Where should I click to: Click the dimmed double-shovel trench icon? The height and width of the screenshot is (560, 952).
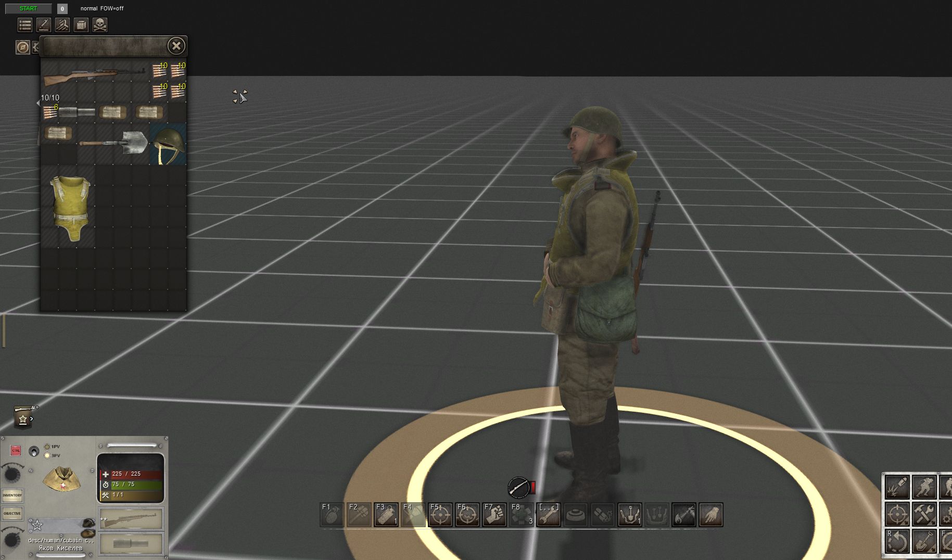click(657, 515)
